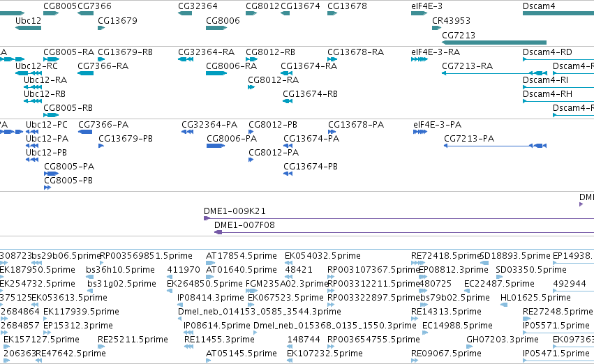Click EST Dmel_neb_014153_0585_3544.3prime
This screenshot has width=594, height=364.
tap(180, 319)
